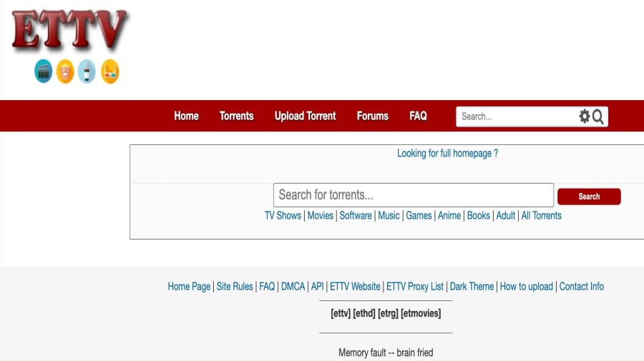
Task: Browse the Books category
Action: tap(479, 215)
